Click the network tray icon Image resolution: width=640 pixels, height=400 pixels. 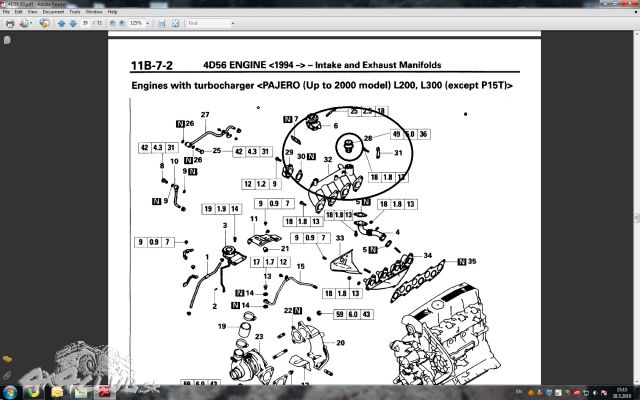[x=586, y=393]
